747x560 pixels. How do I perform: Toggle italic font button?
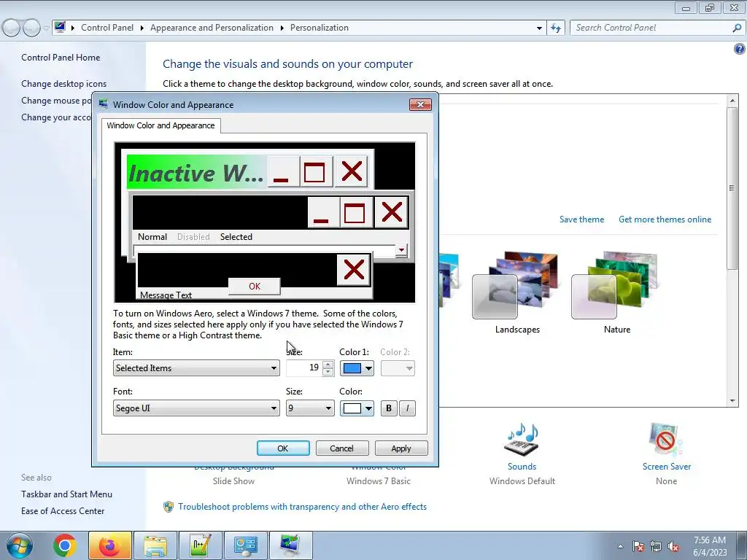407,408
